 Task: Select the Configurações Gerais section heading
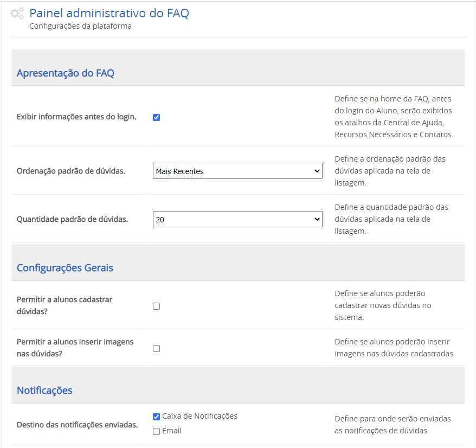(x=65, y=268)
